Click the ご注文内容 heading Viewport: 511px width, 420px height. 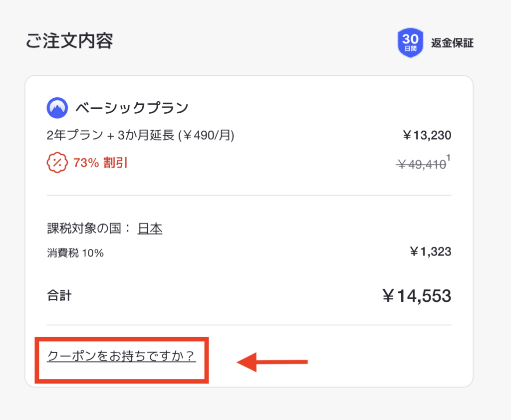pyautogui.click(x=69, y=42)
